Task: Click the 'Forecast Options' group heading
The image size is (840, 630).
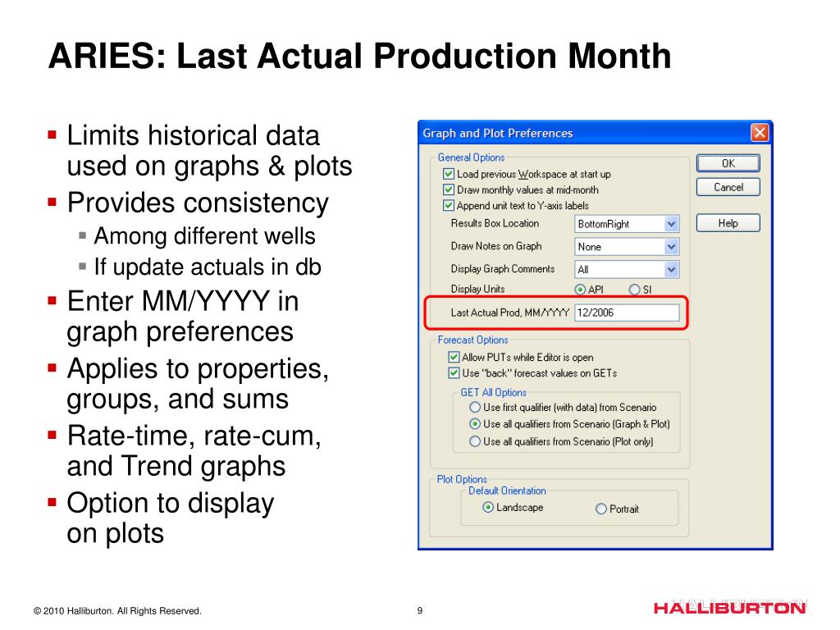Action: 472,340
